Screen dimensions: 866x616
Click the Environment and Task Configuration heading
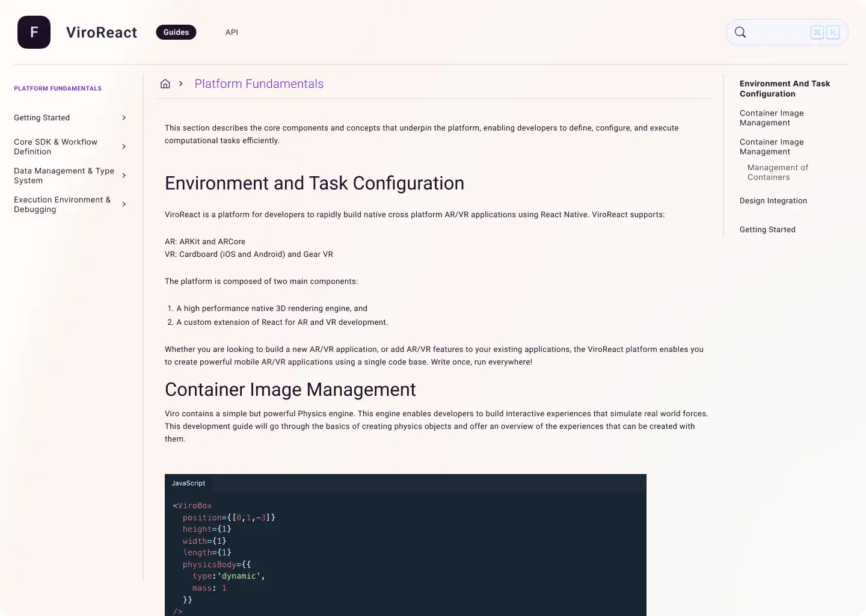click(315, 183)
